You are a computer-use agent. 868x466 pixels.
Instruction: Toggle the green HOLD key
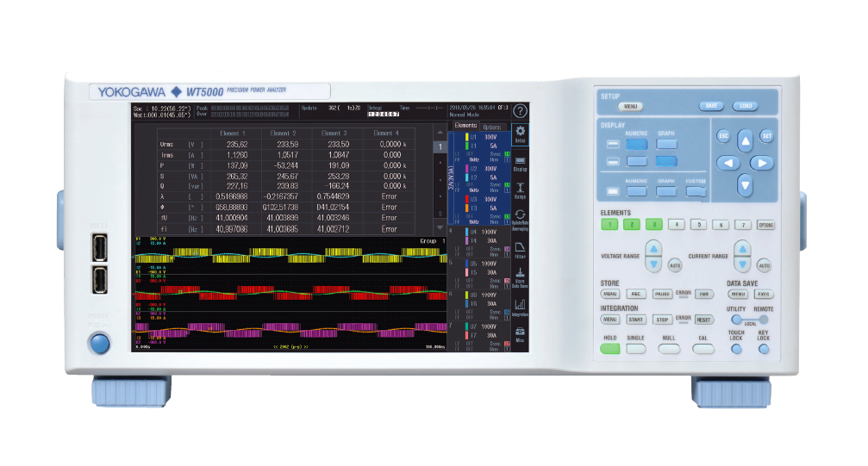pyautogui.click(x=610, y=349)
